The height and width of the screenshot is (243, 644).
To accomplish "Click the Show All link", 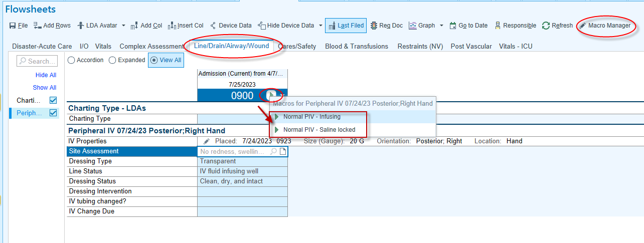I will point(45,88).
